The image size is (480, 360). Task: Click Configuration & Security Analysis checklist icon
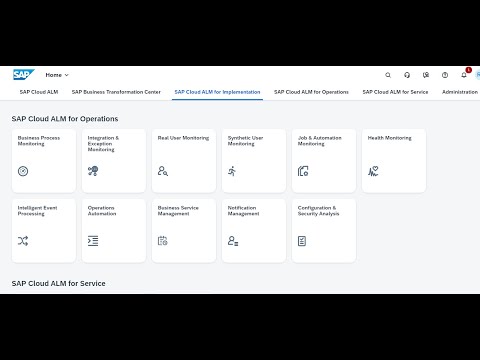coord(302,241)
